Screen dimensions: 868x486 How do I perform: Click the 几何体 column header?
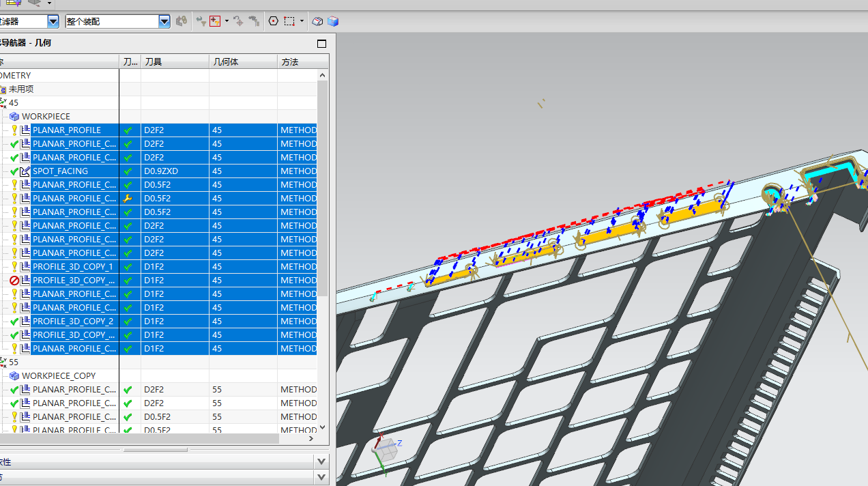[x=225, y=62]
